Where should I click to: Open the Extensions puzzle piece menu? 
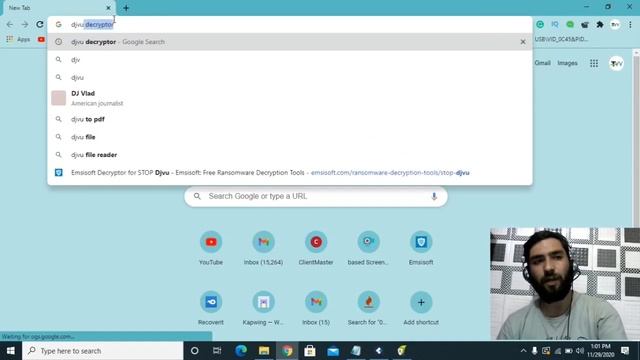600,24
